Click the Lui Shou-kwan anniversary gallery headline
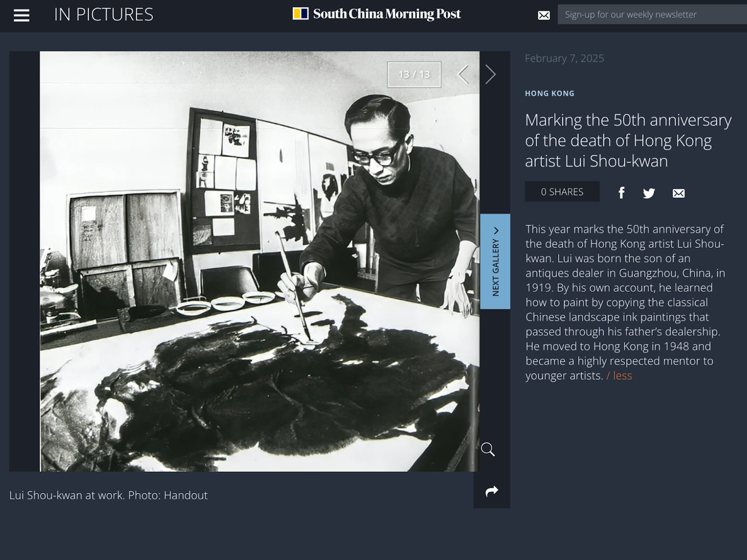 pos(628,140)
